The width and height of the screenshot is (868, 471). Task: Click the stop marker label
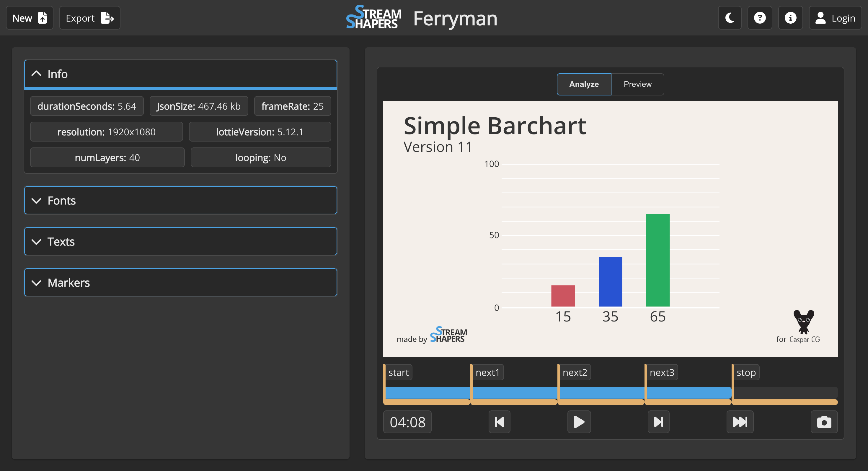pyautogui.click(x=746, y=373)
